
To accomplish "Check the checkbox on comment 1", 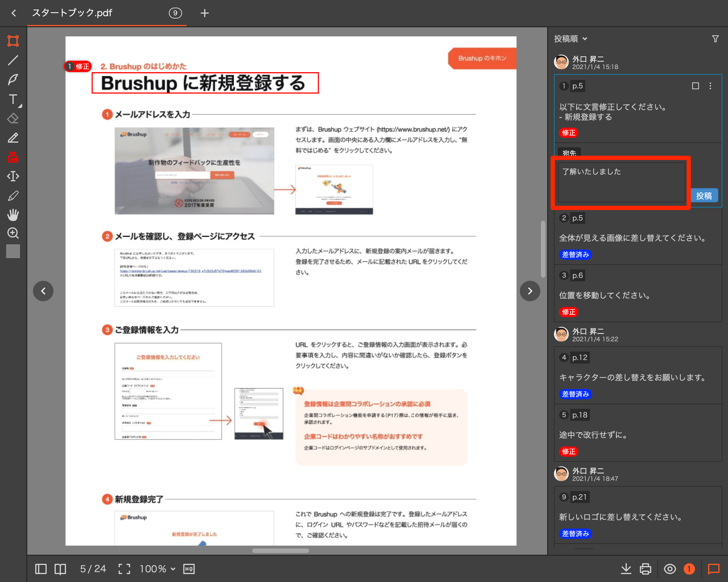I will coord(695,86).
